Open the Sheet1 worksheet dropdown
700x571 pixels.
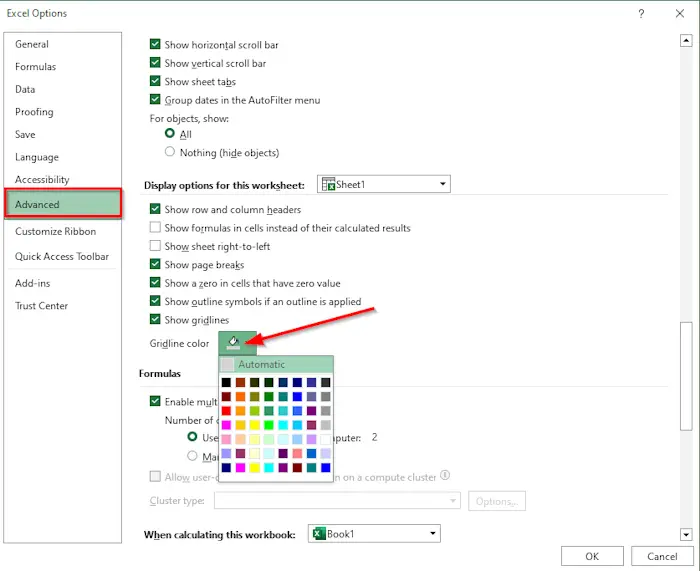coord(383,184)
